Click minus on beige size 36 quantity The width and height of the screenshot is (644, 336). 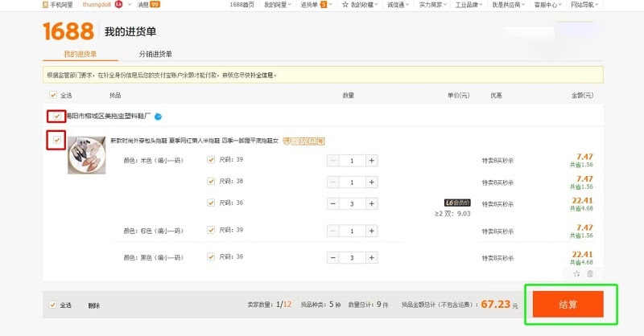(333, 202)
